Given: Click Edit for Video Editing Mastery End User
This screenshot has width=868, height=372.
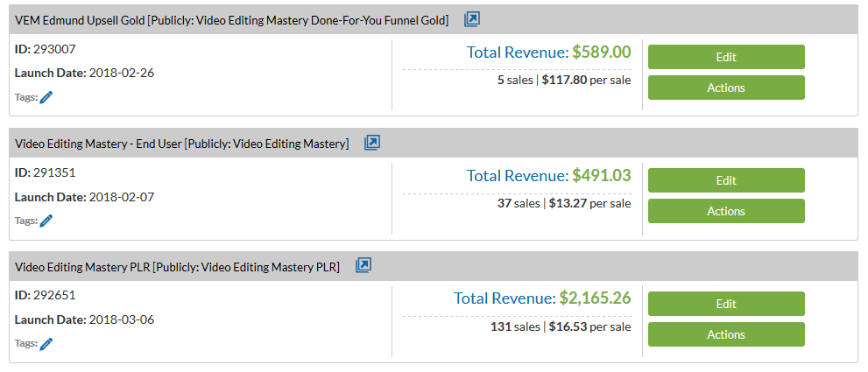Looking at the screenshot, I should 726,180.
